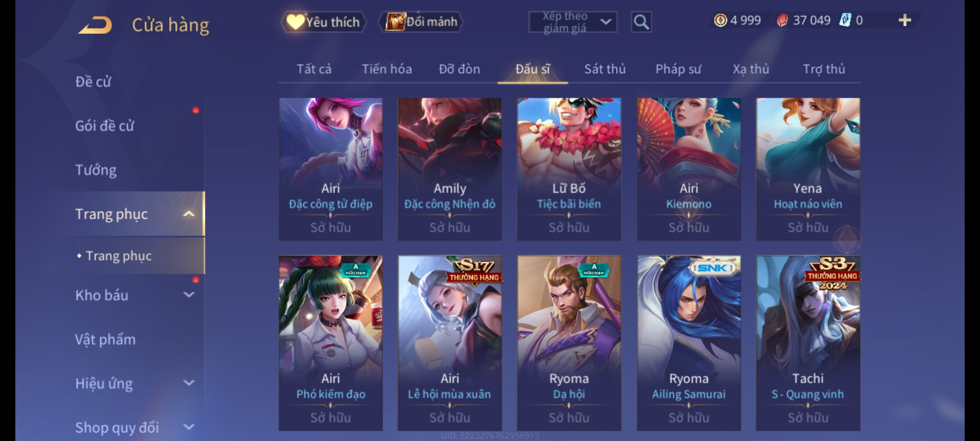Select Lữ Bố Tiệc bãi biển skin card
The width and height of the screenshot is (980, 441).
569,169
